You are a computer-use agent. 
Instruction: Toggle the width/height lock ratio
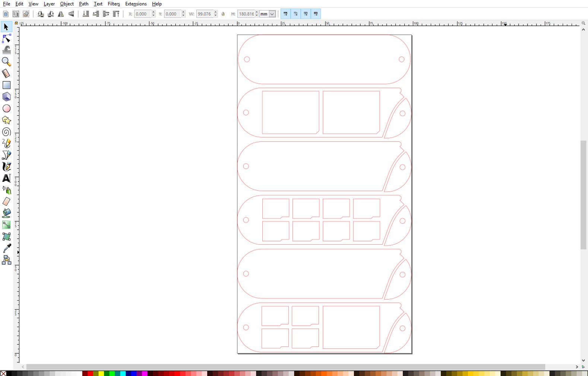[223, 14]
